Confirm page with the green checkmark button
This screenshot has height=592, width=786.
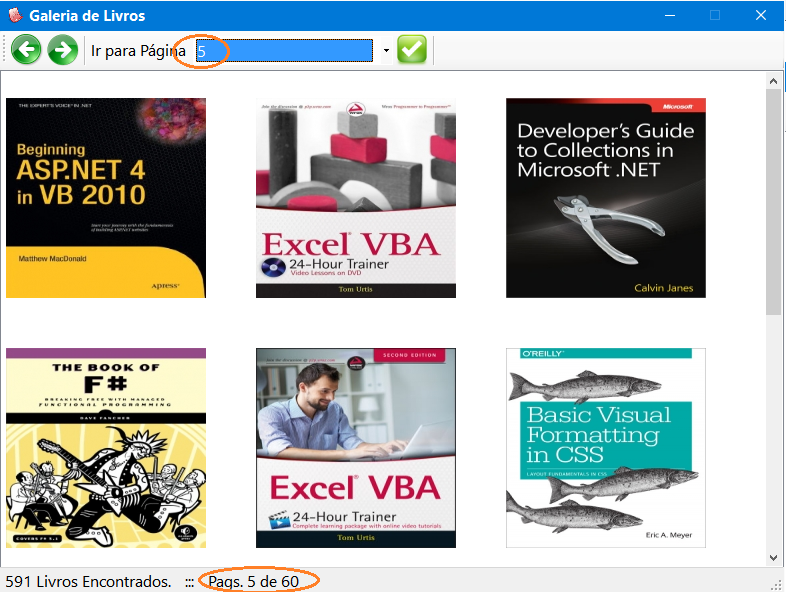coord(412,50)
